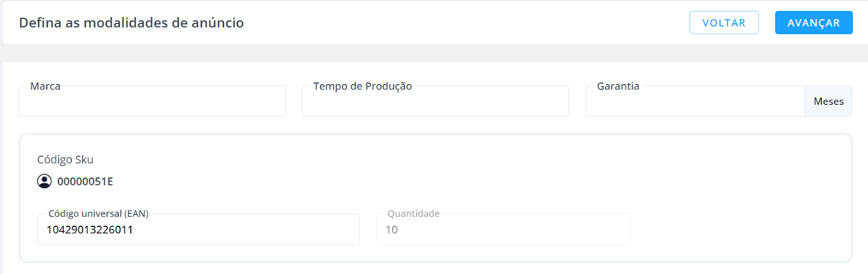Click the Meses unit box
Viewport: 868px width, 274px height.
[828, 101]
